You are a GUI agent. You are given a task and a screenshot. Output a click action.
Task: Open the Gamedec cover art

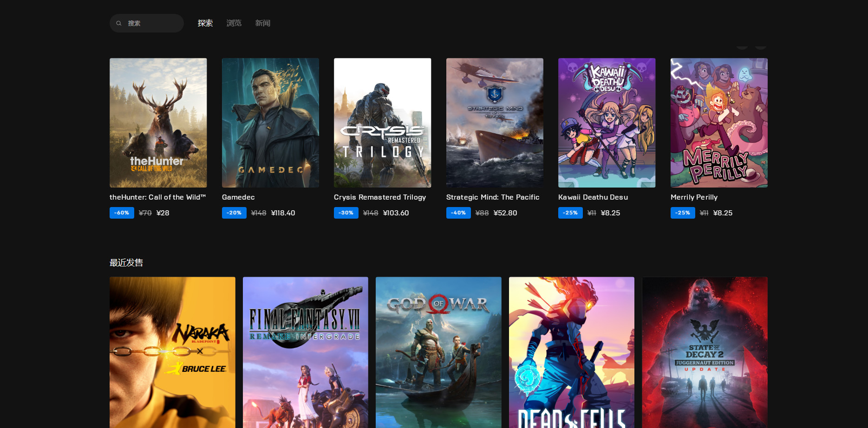(x=270, y=123)
